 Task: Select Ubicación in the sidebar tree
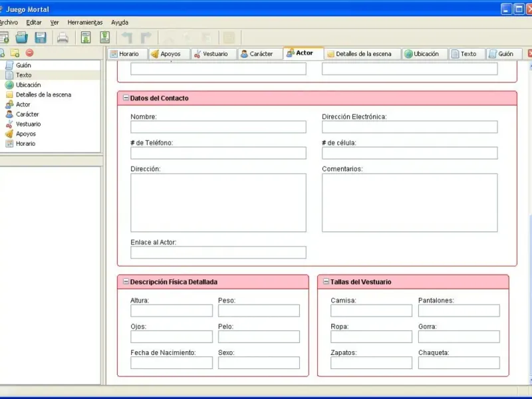[28, 85]
